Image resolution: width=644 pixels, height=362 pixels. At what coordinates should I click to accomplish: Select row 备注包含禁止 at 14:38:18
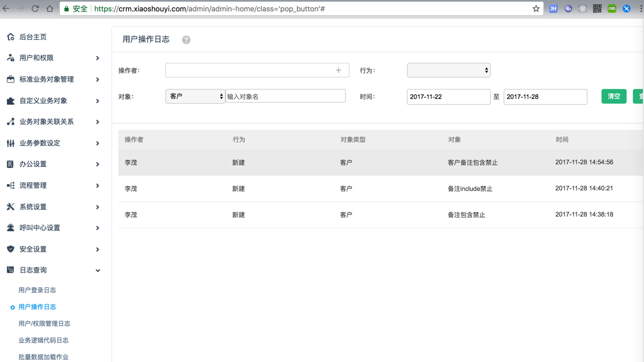[381, 215]
